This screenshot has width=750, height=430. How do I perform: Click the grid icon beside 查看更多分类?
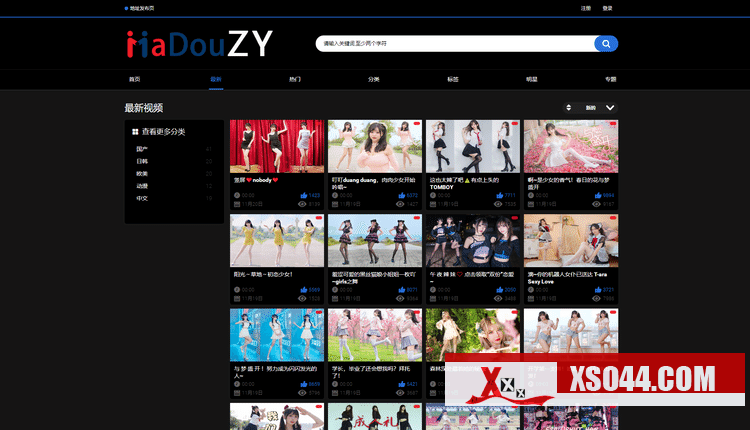point(135,131)
